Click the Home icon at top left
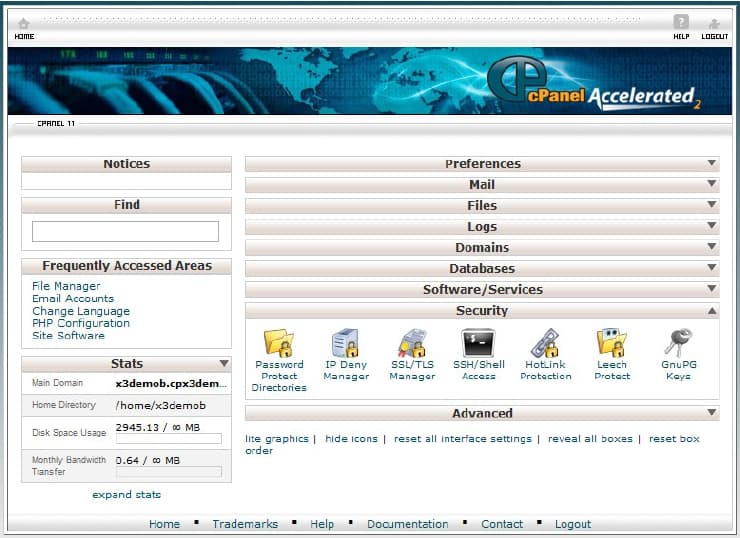Viewport: 740px width, 538px height. click(x=24, y=25)
